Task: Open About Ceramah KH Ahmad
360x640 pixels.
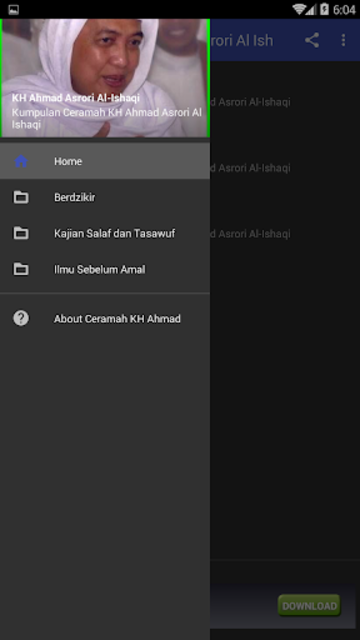Action: [x=105, y=318]
